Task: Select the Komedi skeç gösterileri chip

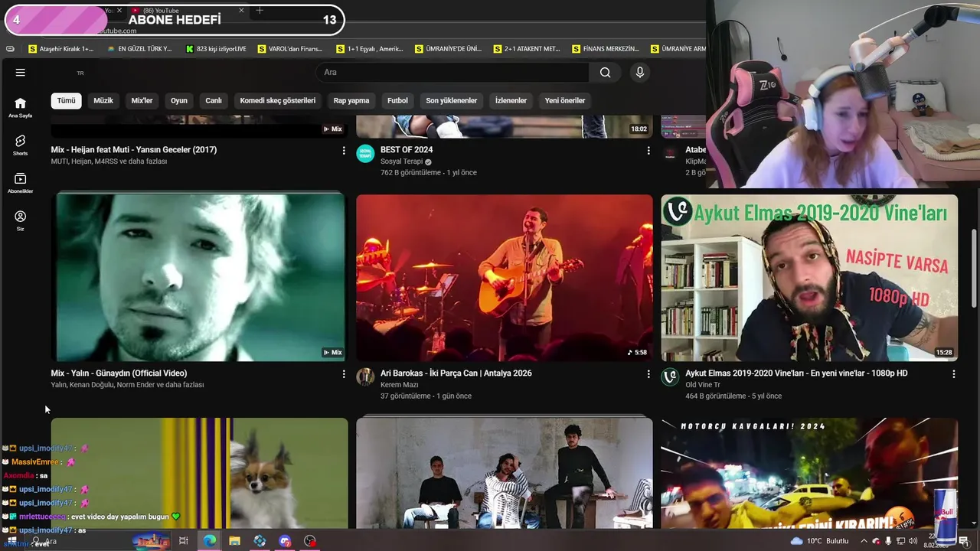Action: (278, 100)
